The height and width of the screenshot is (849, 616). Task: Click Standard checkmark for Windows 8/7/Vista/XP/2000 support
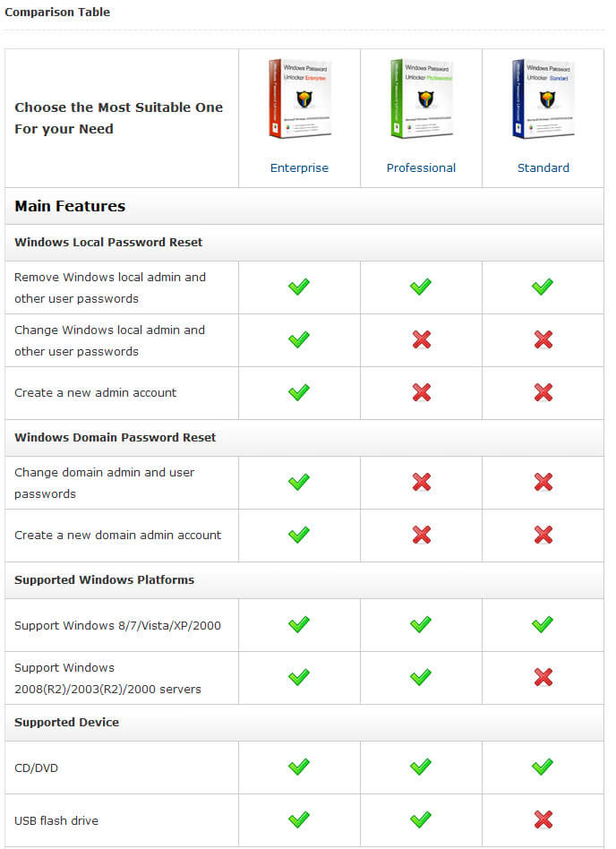click(x=543, y=624)
